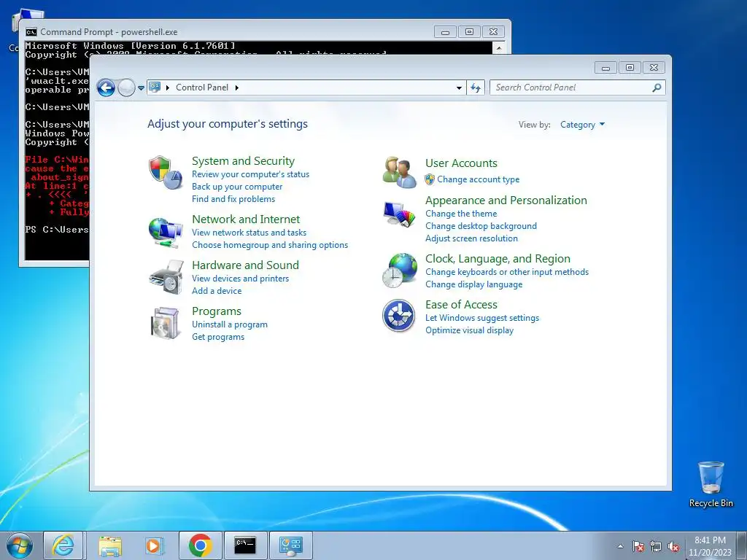Click the Command Prompt window title icon
This screenshot has width=747, height=560.
(31, 32)
